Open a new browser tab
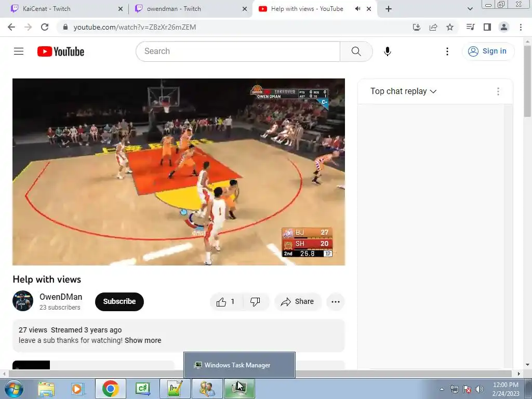 389,9
